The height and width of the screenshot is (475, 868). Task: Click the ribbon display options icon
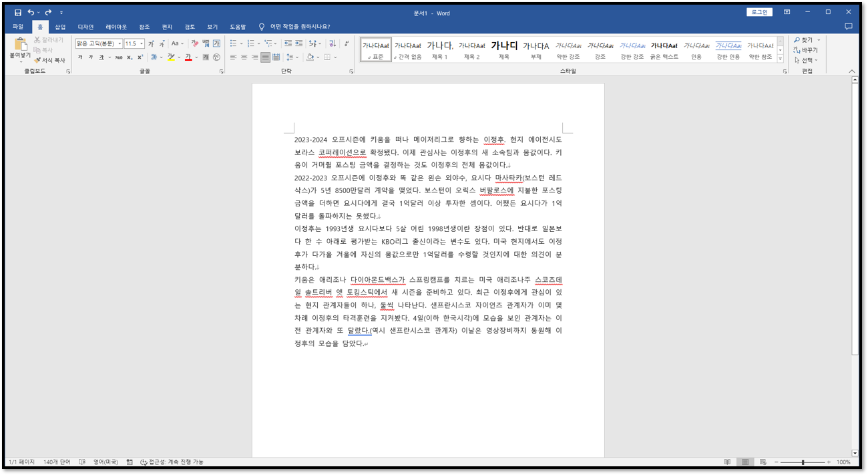pyautogui.click(x=787, y=12)
